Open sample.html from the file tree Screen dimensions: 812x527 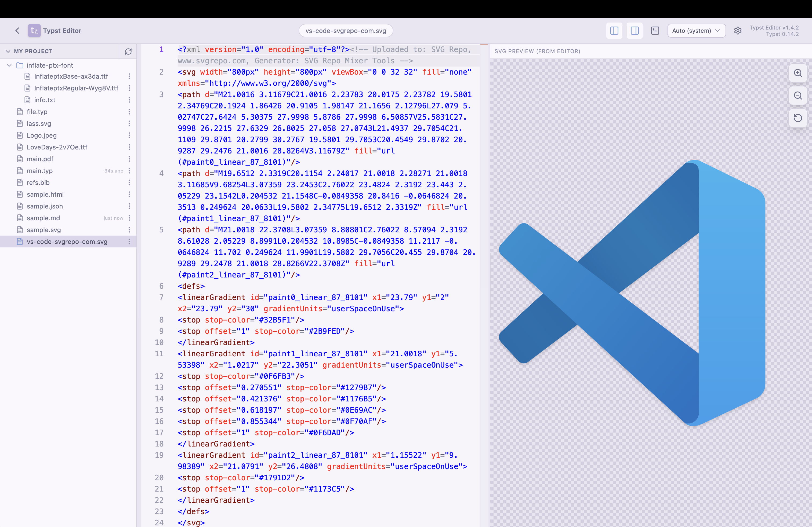point(45,194)
